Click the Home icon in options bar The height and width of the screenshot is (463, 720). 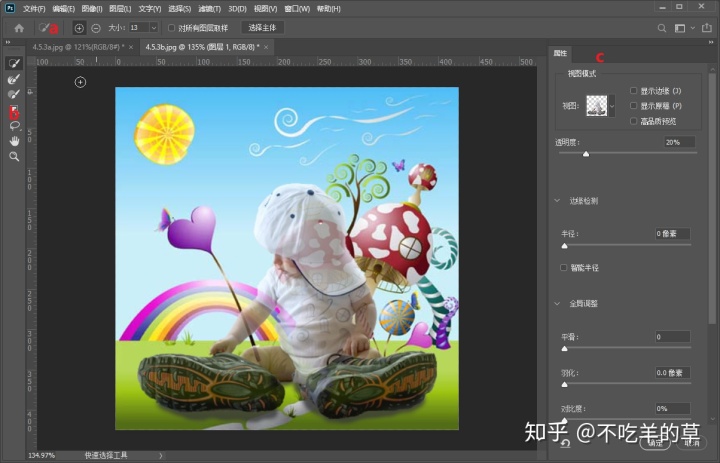(19, 28)
